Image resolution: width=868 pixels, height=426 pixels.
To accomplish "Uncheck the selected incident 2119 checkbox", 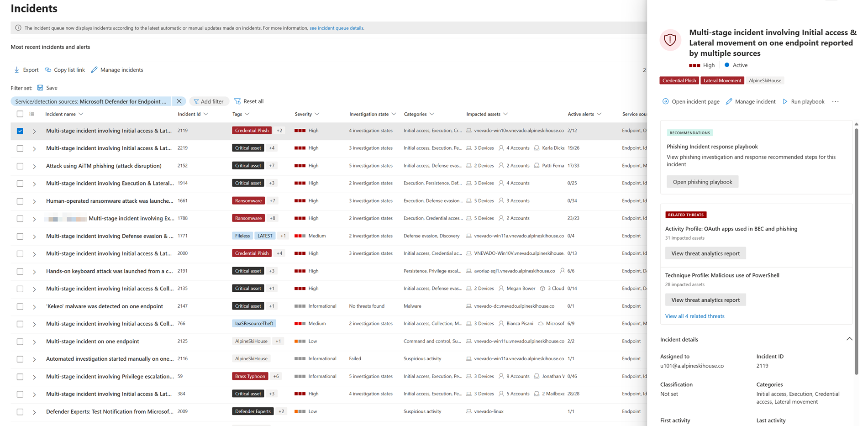I will [20, 131].
